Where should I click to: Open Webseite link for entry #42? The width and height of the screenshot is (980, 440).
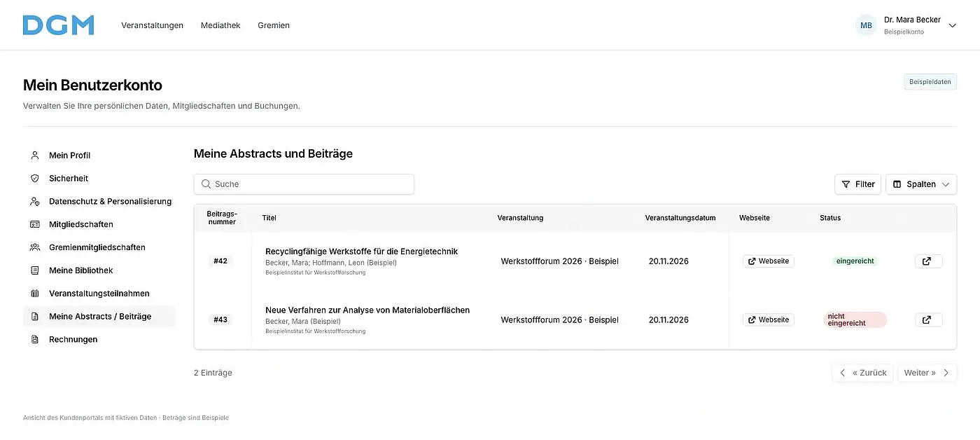pos(769,261)
